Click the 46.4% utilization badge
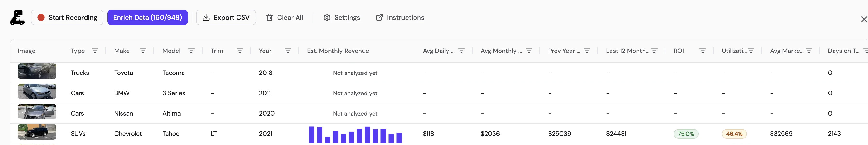 point(734,134)
